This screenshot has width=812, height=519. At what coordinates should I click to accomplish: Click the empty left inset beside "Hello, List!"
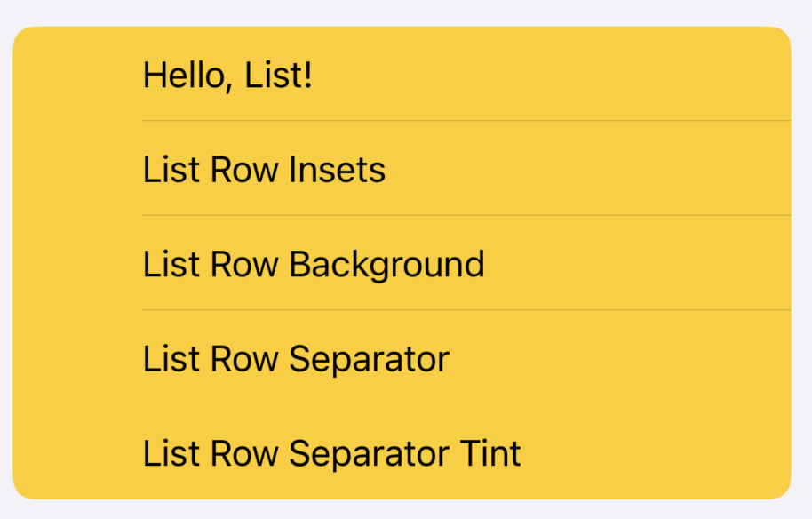tap(77, 75)
